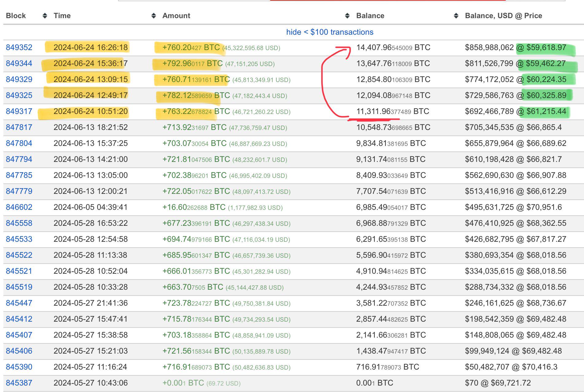The height and width of the screenshot is (392, 584).
Task: Open block 849317 link
Action: (x=19, y=112)
